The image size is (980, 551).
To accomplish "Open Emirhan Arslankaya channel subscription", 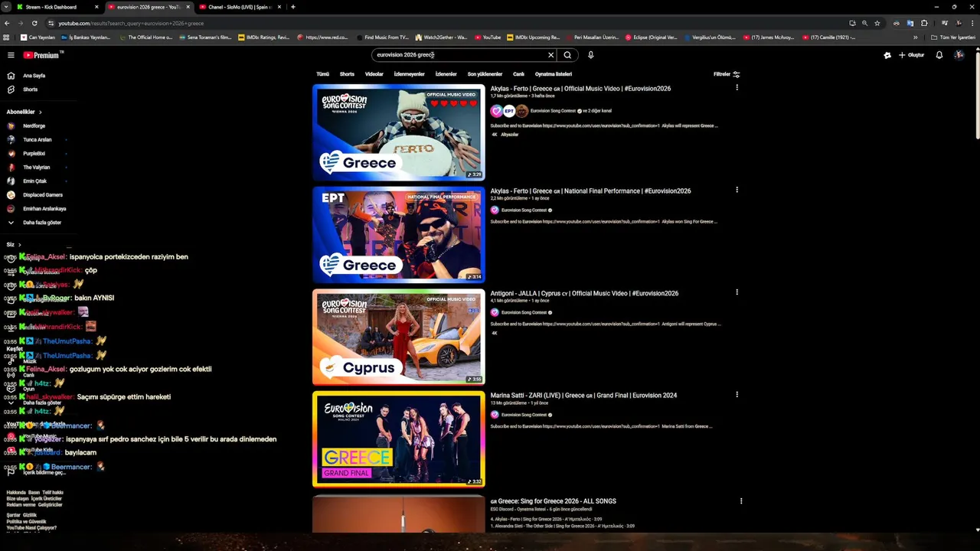I will [x=44, y=209].
